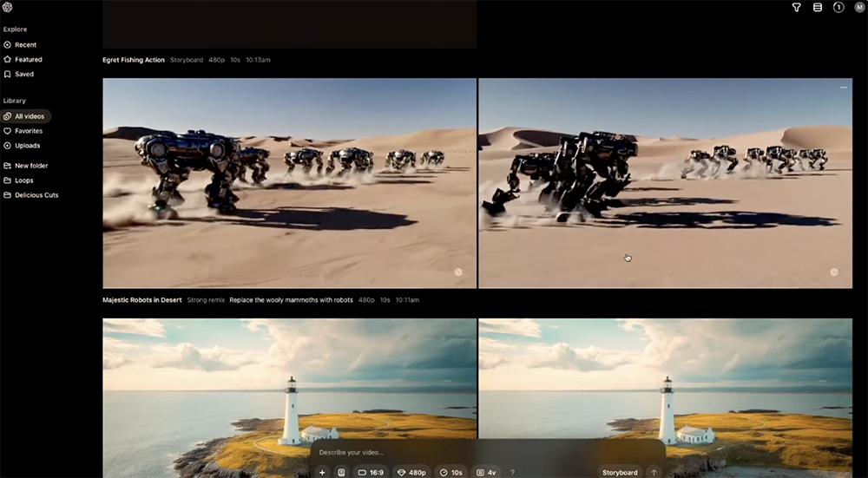Image resolution: width=868 pixels, height=478 pixels.
Task: Open the left desert robots video thumbnail
Action: tap(289, 183)
